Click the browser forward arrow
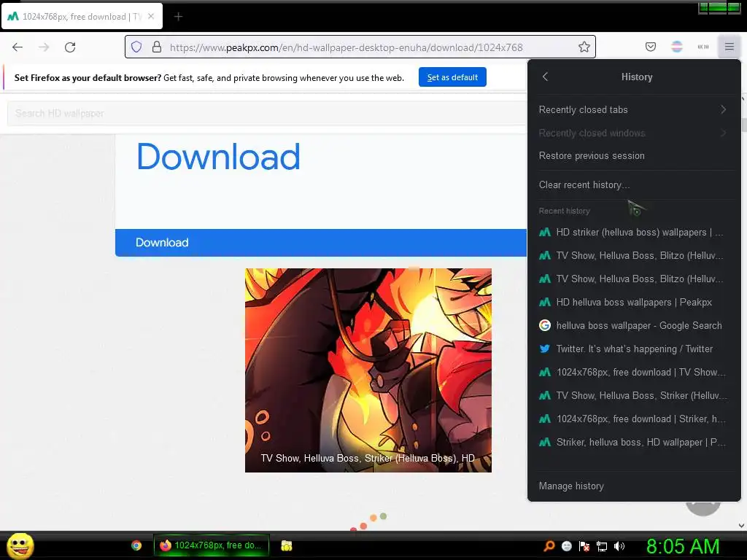This screenshot has height=560, width=747. 44,47
